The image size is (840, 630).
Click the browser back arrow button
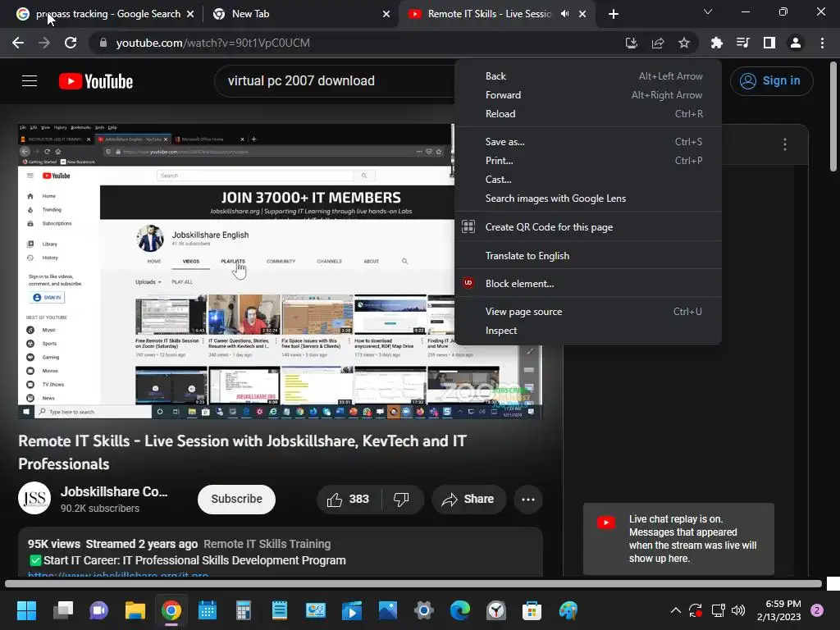(18, 43)
